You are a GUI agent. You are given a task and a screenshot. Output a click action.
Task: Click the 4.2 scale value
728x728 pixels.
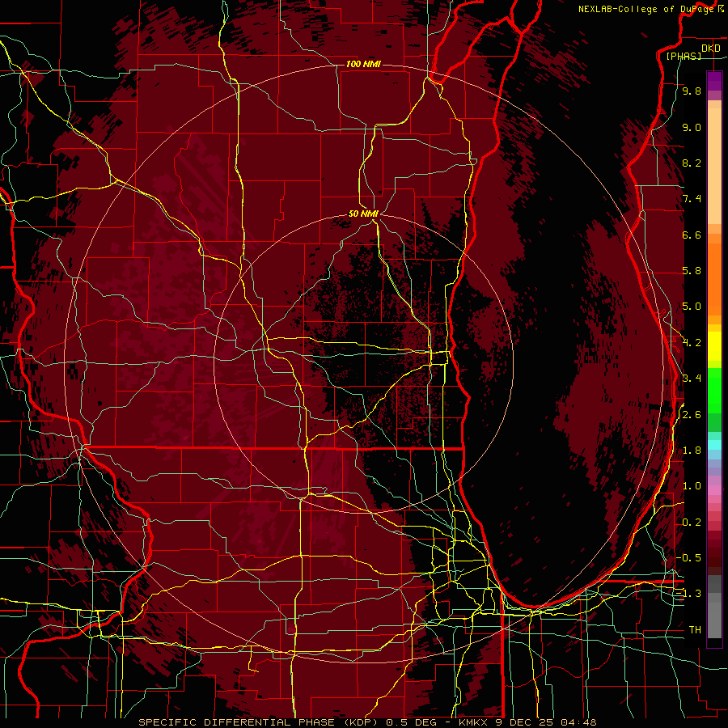692,343
